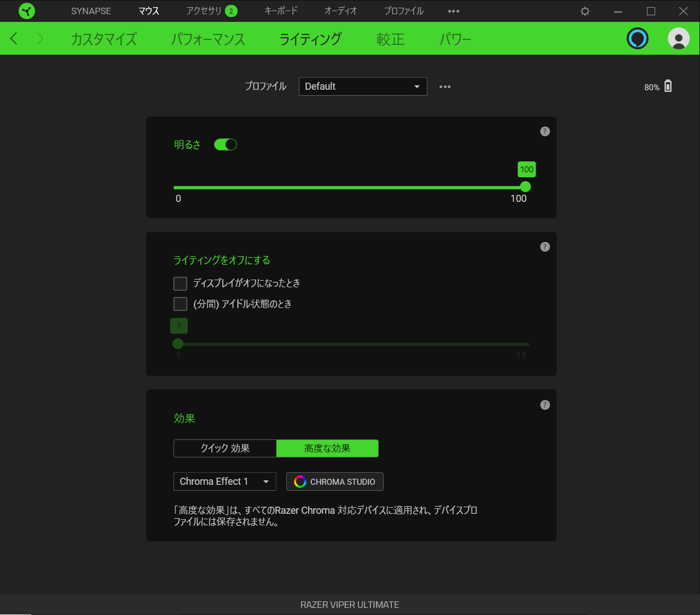Select the ライティング sub-tab
Viewport: 700px width, 615px height.
click(310, 39)
